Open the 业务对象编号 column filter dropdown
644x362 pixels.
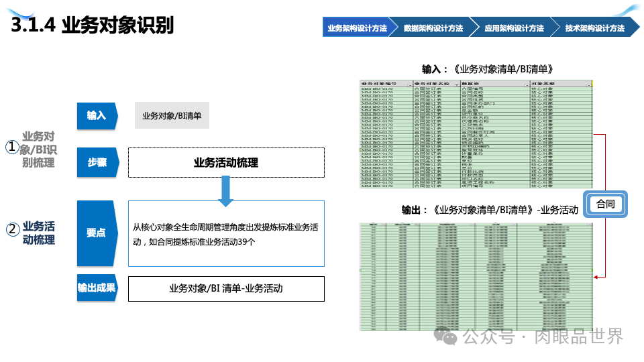click(409, 84)
